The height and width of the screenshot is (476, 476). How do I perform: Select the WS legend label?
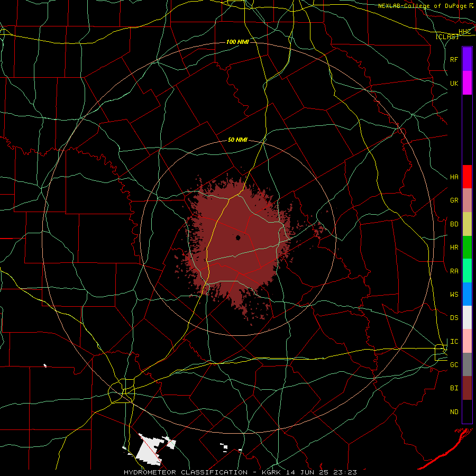[x=454, y=294]
